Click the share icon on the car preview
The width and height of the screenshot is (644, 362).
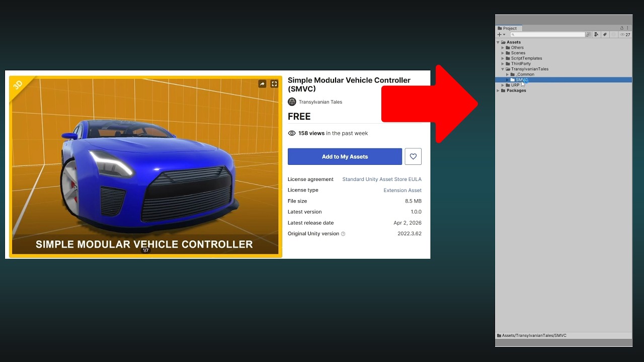pos(262,84)
